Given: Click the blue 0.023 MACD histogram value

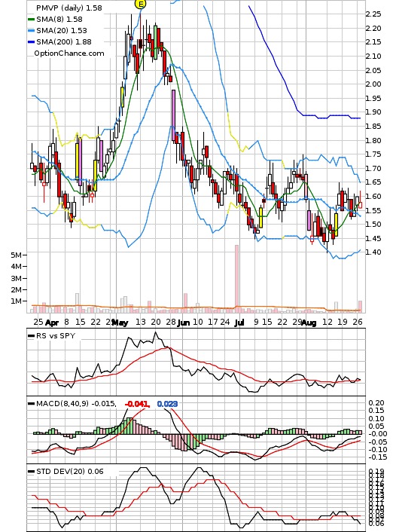Looking at the screenshot, I should click(x=167, y=404).
